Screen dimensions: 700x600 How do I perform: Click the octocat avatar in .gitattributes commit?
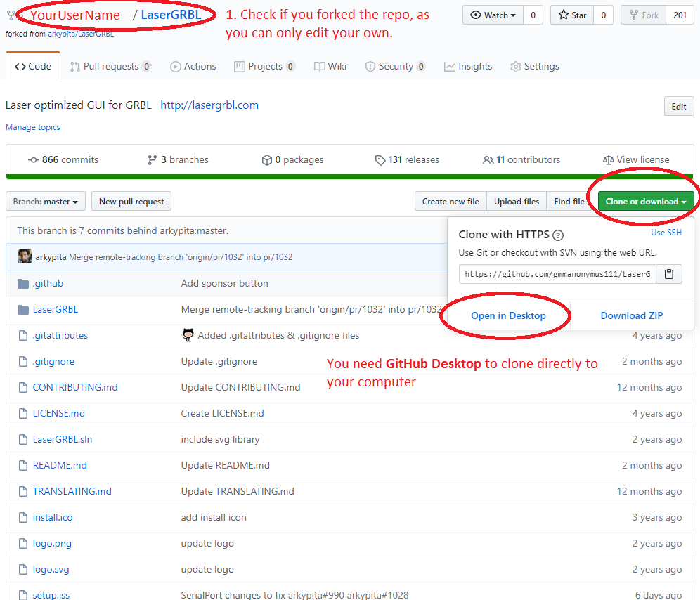click(x=188, y=335)
